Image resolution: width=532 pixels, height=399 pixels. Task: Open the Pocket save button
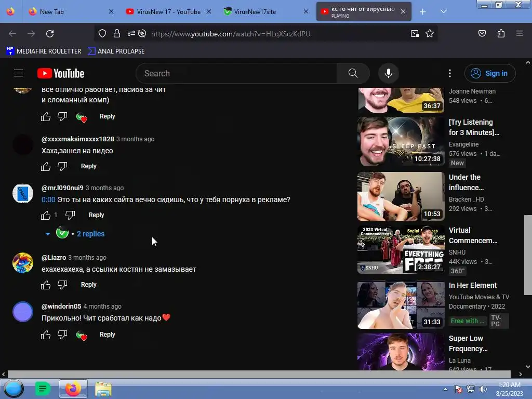point(482,33)
